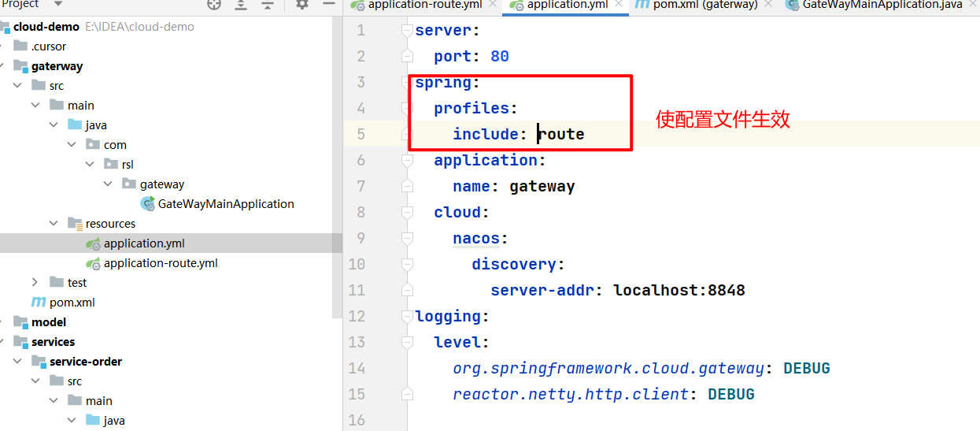Select the .cursor folder
Viewport: 980px width, 431px height.
pos(49,46)
